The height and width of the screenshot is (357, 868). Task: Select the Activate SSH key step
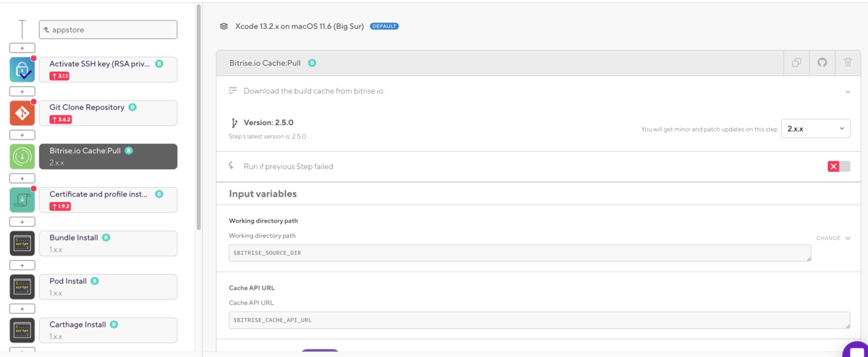[108, 69]
